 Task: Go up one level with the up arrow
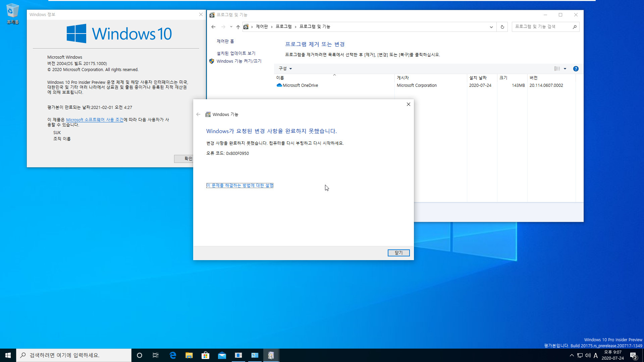coord(238,27)
